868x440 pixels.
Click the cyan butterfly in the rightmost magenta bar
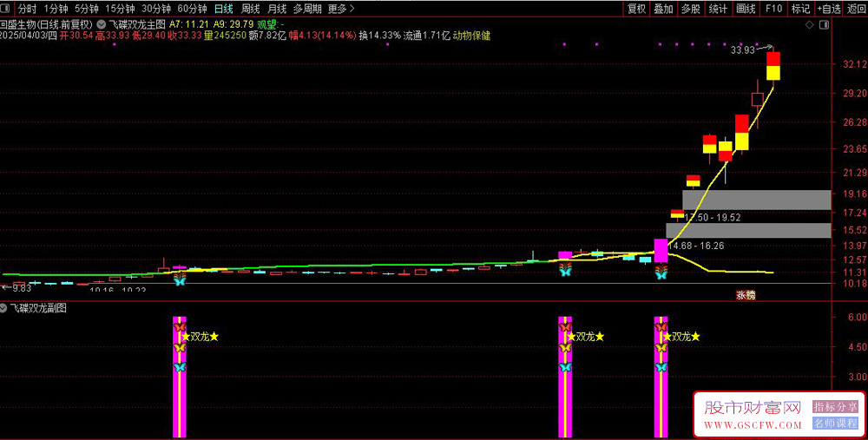point(661,367)
